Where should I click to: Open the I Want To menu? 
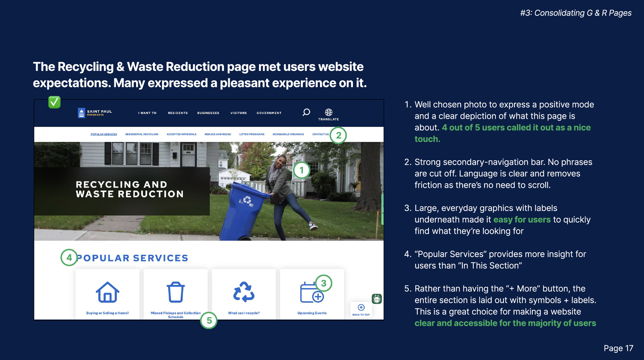click(147, 113)
